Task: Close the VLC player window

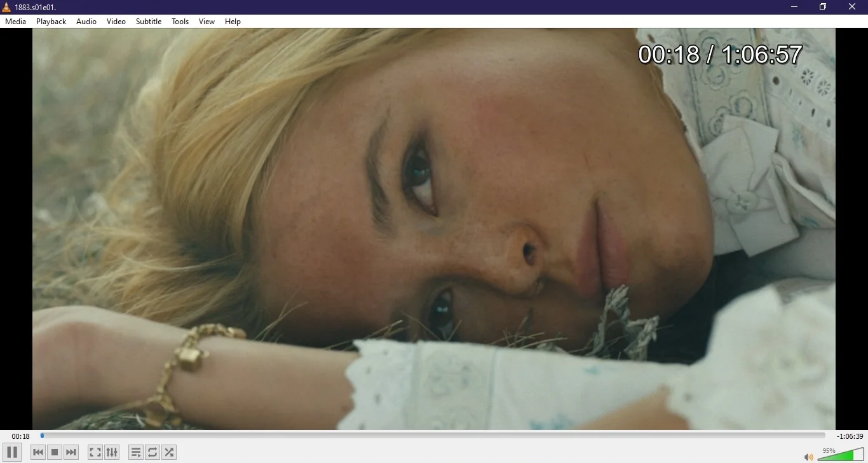Action: pos(853,7)
